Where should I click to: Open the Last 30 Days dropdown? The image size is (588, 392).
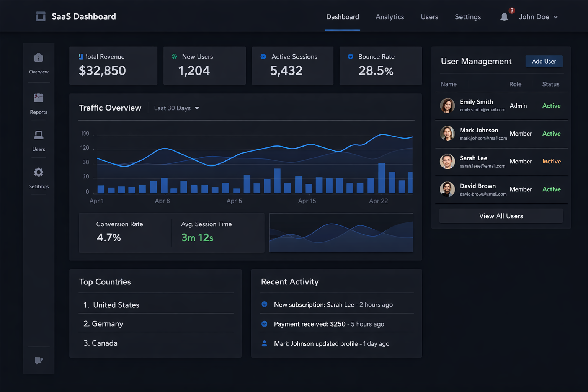pos(176,108)
